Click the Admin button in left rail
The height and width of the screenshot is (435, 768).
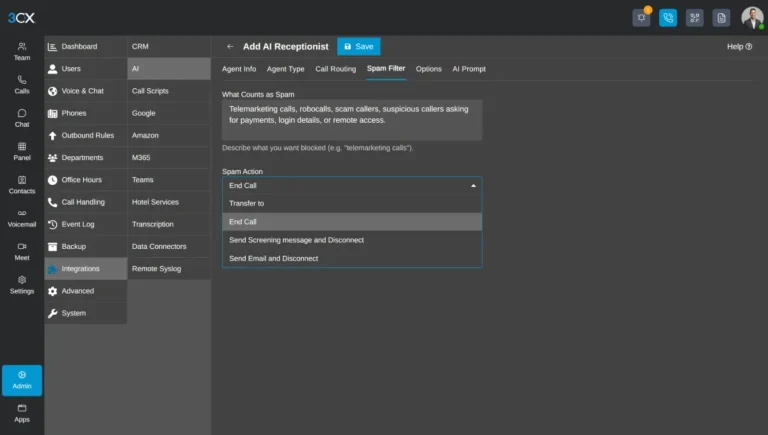click(22, 380)
